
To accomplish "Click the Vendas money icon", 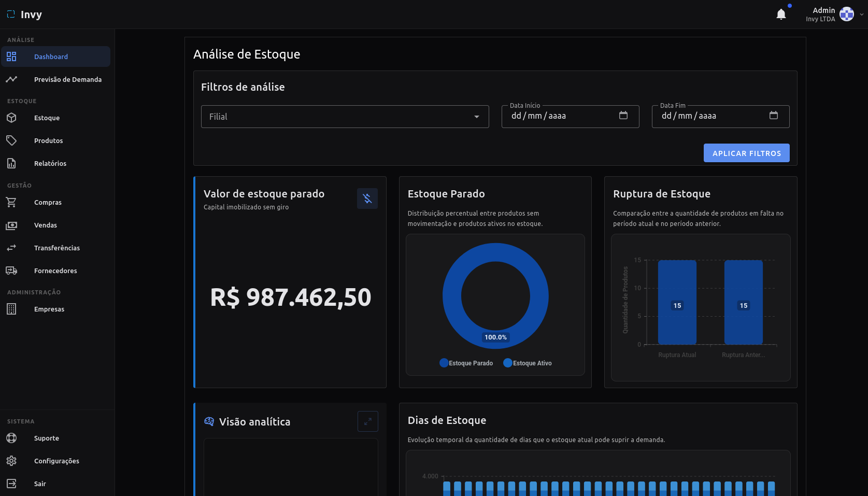I will (11, 225).
